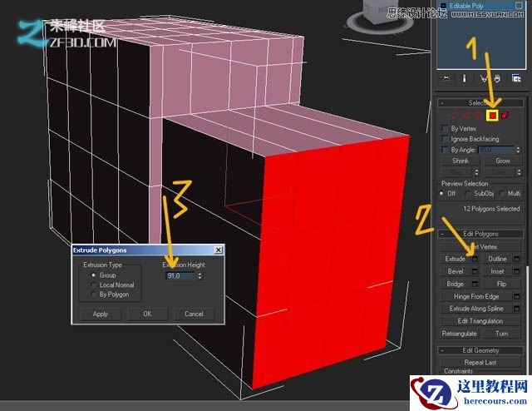The width and height of the screenshot is (532, 411).
Task: Click the Grow selection button
Action: tap(502, 161)
